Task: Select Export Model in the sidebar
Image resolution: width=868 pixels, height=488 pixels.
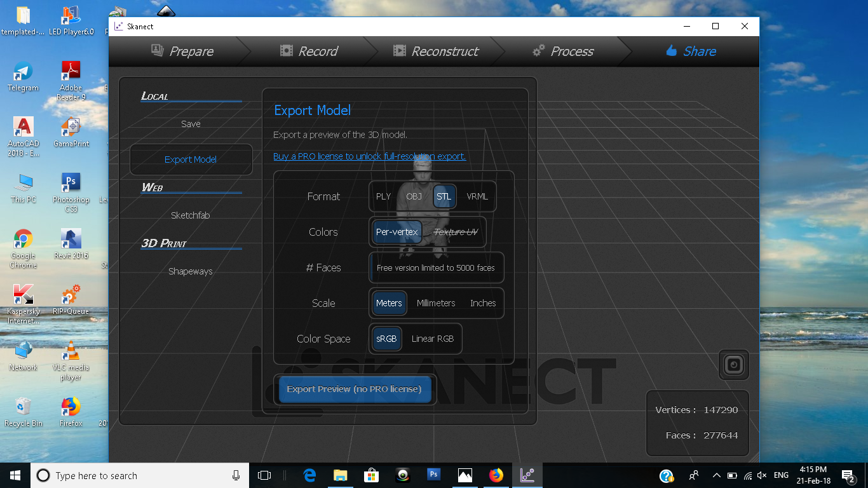Action: pos(191,159)
